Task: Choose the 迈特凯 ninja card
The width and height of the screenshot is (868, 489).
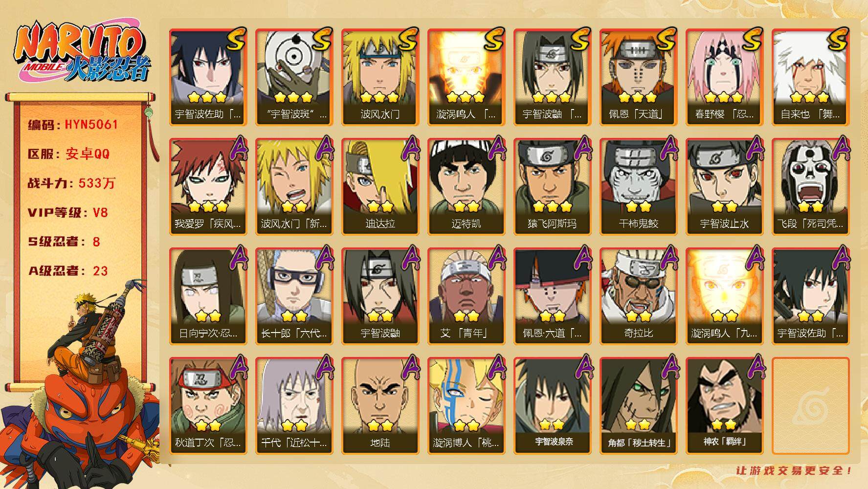Action: click(x=466, y=187)
